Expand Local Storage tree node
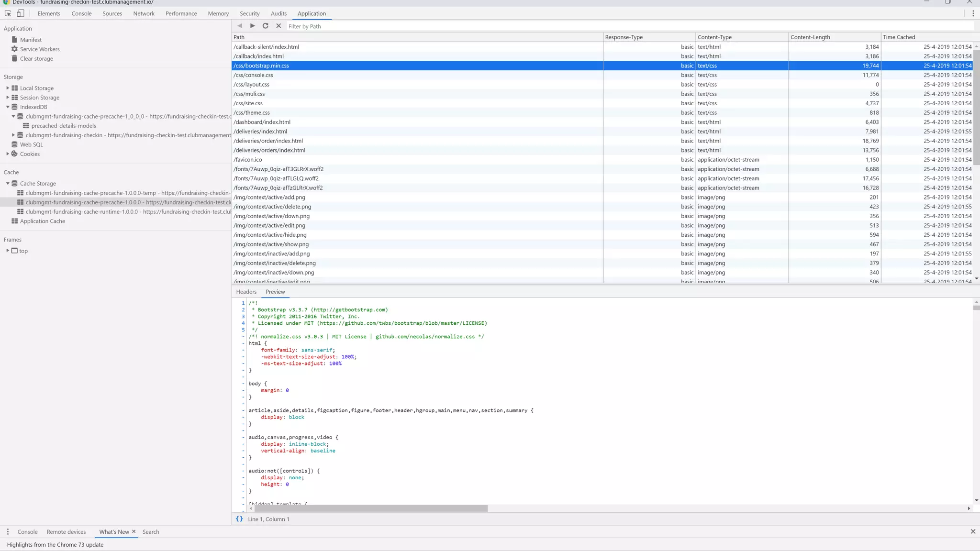980x551 pixels. pos(8,88)
